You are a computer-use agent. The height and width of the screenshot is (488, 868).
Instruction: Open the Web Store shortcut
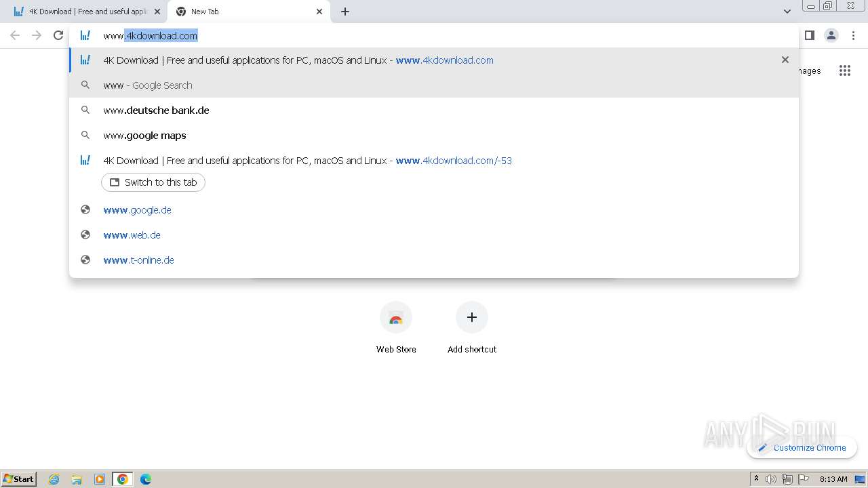396,327
